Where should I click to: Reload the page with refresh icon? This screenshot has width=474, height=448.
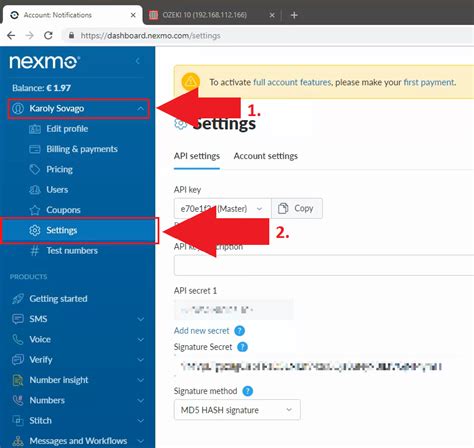pos(48,35)
